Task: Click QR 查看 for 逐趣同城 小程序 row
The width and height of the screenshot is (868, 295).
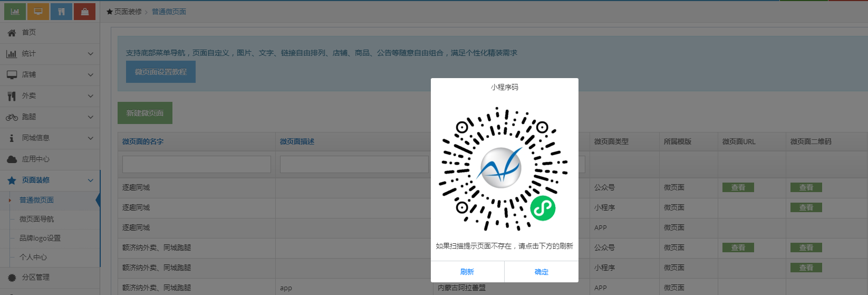Action: 806,207
